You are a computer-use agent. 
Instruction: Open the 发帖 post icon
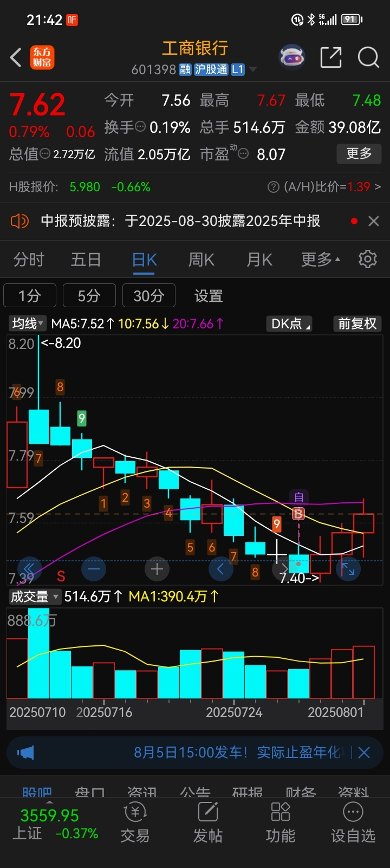click(x=207, y=822)
